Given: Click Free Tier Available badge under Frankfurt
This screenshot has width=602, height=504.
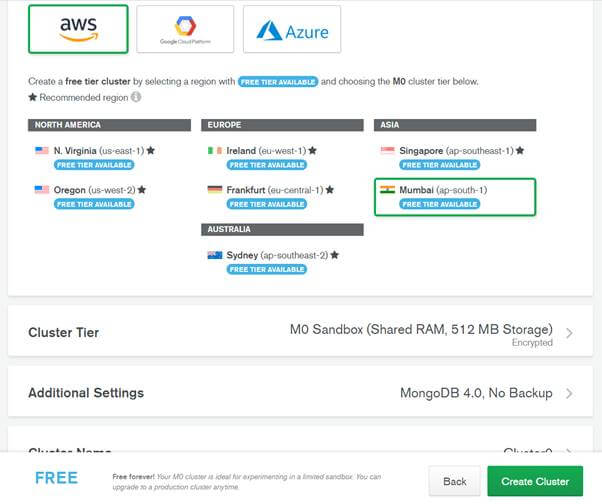Looking at the screenshot, I should pyautogui.click(x=267, y=204).
